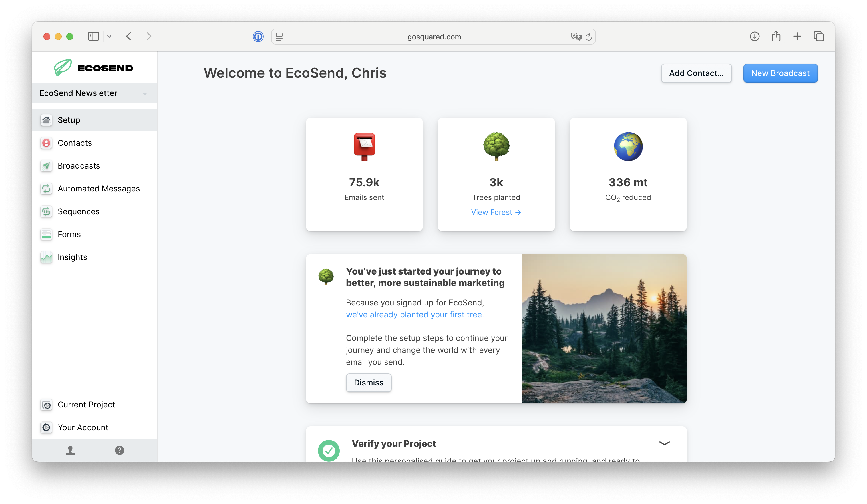Open the help question-mark icon
This screenshot has height=504, width=867.
(x=120, y=450)
